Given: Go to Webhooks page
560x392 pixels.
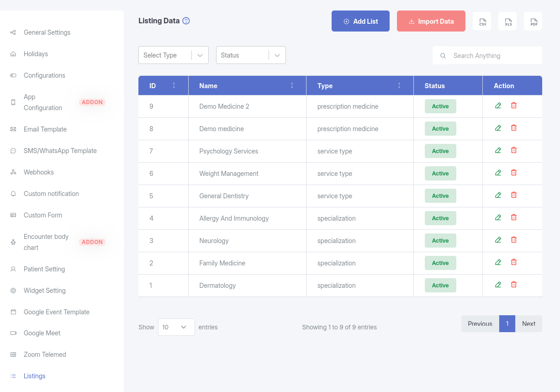Looking at the screenshot, I should [39, 172].
